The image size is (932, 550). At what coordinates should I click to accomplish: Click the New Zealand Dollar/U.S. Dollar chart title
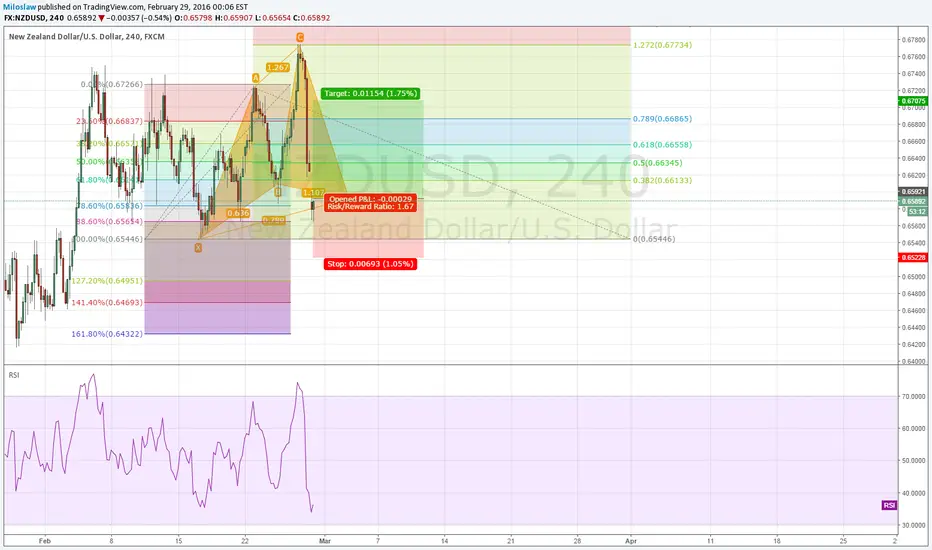[87, 37]
